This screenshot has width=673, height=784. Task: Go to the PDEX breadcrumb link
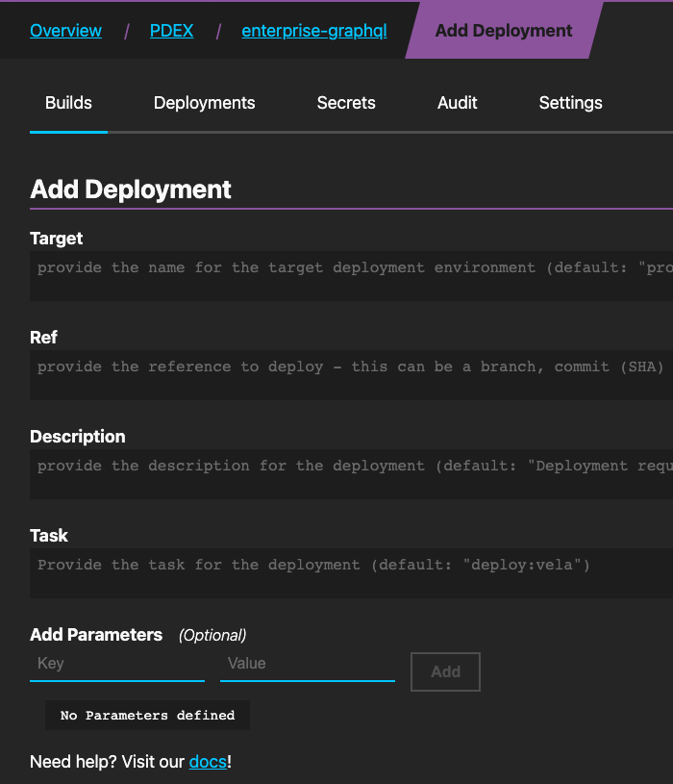pyautogui.click(x=171, y=31)
